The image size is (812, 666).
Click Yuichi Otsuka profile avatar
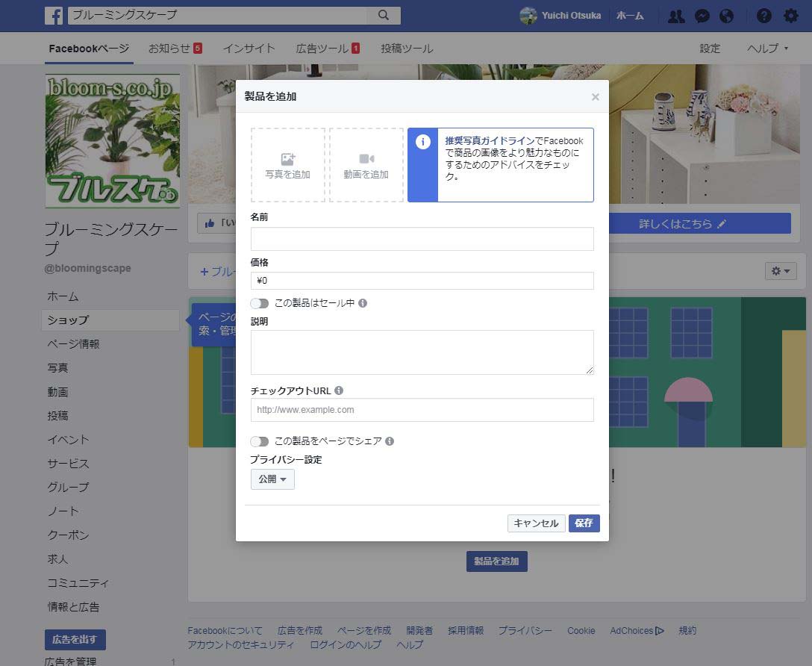528,16
